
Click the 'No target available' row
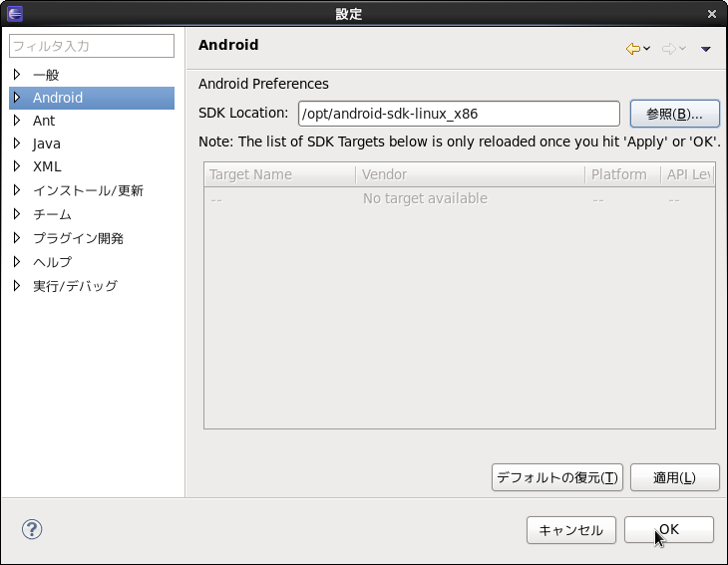[x=459, y=199]
